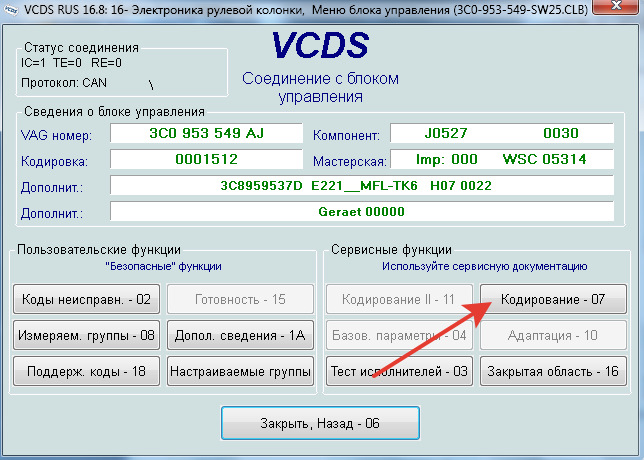Click the Компонент label
The width and height of the screenshot is (644, 460).
click(x=346, y=135)
